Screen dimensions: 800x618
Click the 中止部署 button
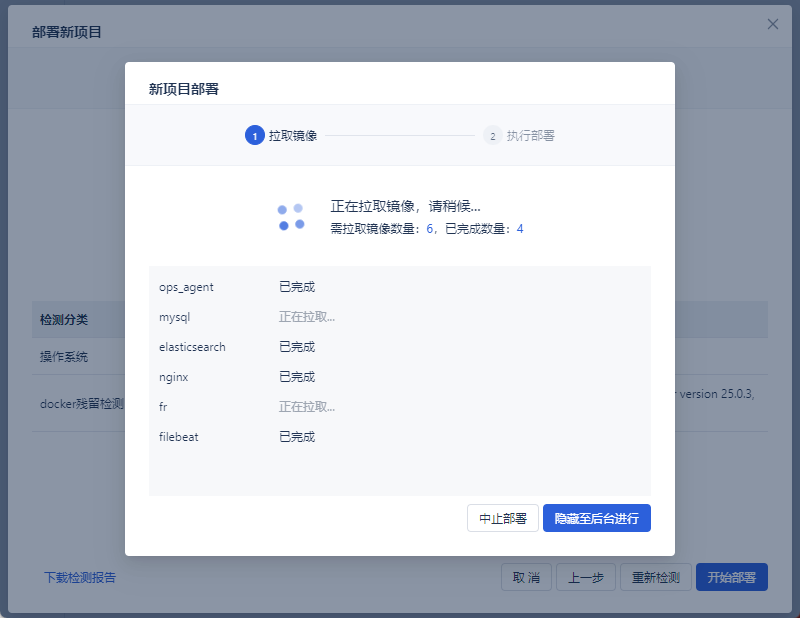pyautogui.click(x=503, y=518)
